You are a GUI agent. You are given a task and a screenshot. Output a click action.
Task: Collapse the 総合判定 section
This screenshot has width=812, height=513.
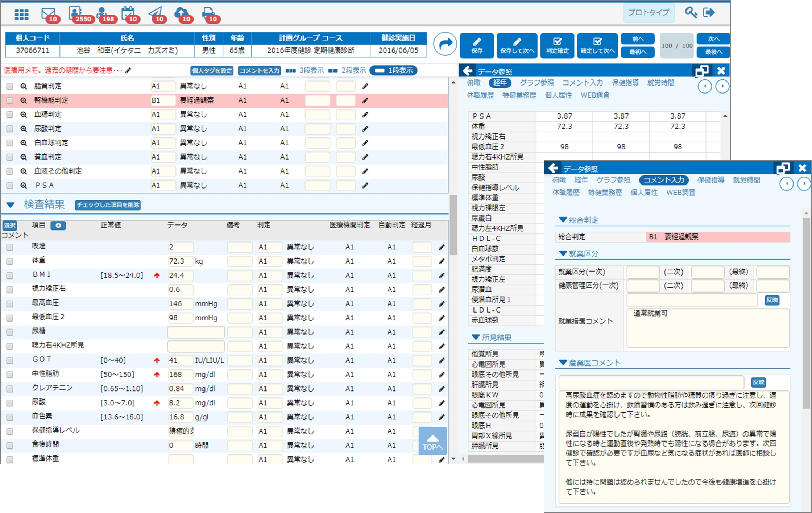click(x=563, y=220)
